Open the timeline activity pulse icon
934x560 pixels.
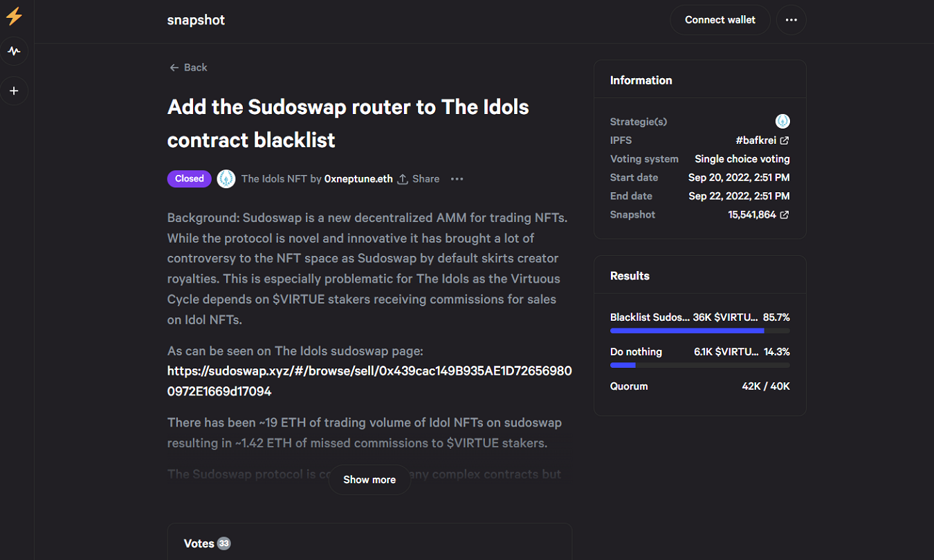tap(14, 51)
